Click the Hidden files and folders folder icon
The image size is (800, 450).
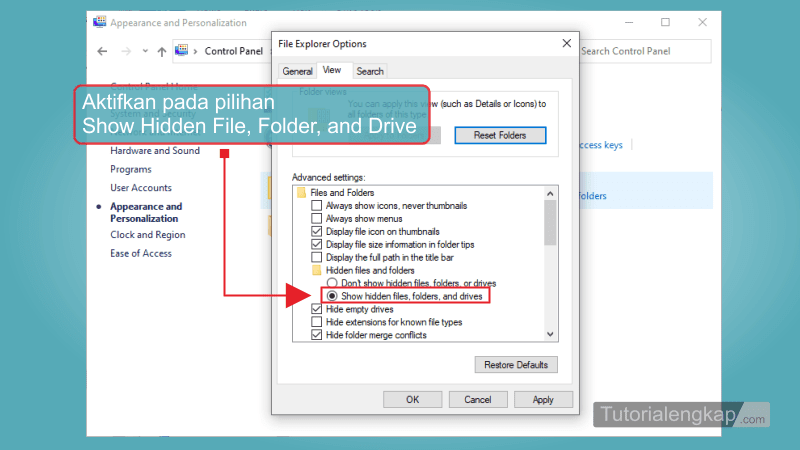click(316, 270)
